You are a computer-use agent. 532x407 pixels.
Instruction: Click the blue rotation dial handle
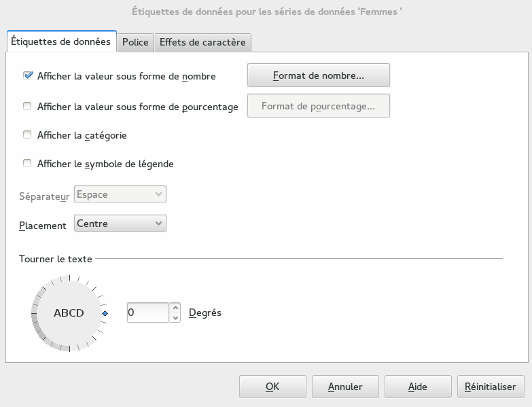105,313
